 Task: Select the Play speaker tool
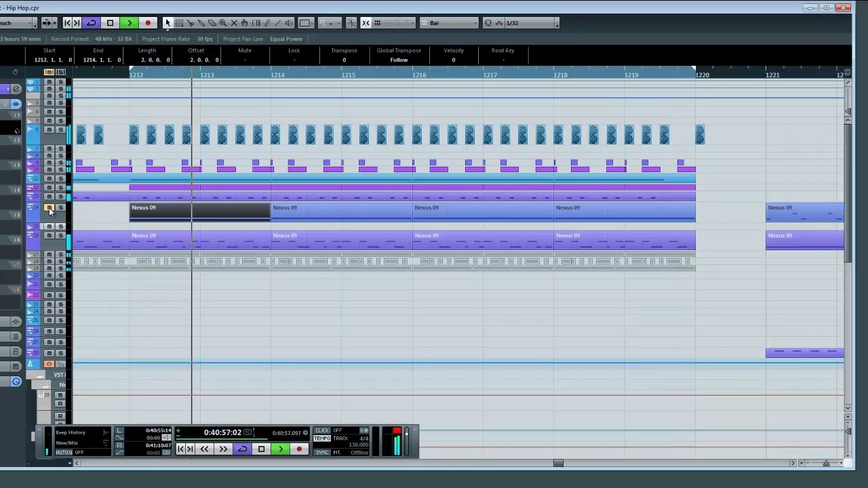coord(289,23)
